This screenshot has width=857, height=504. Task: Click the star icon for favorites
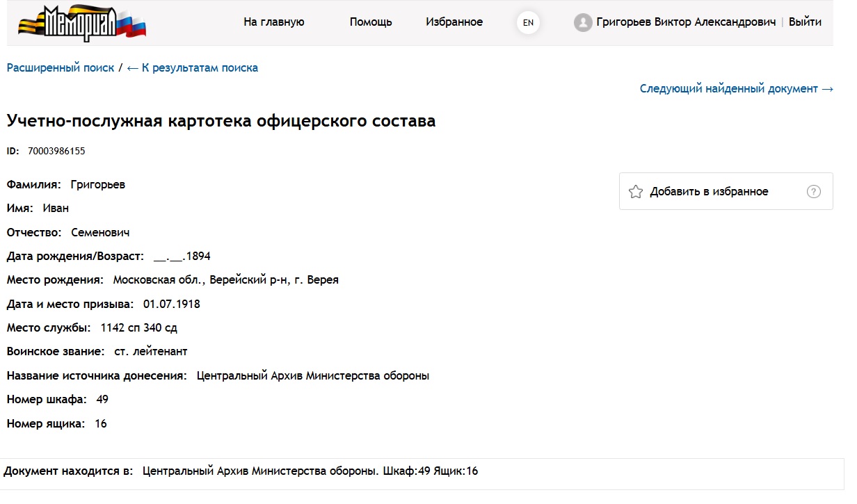[x=635, y=192]
